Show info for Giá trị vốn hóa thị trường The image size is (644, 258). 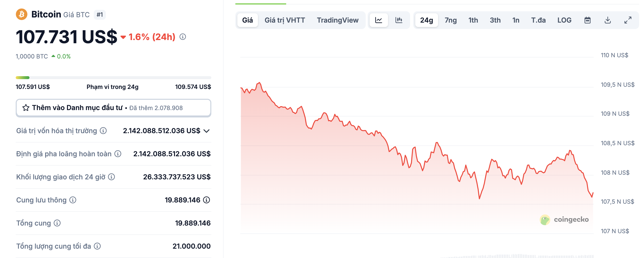(103, 131)
